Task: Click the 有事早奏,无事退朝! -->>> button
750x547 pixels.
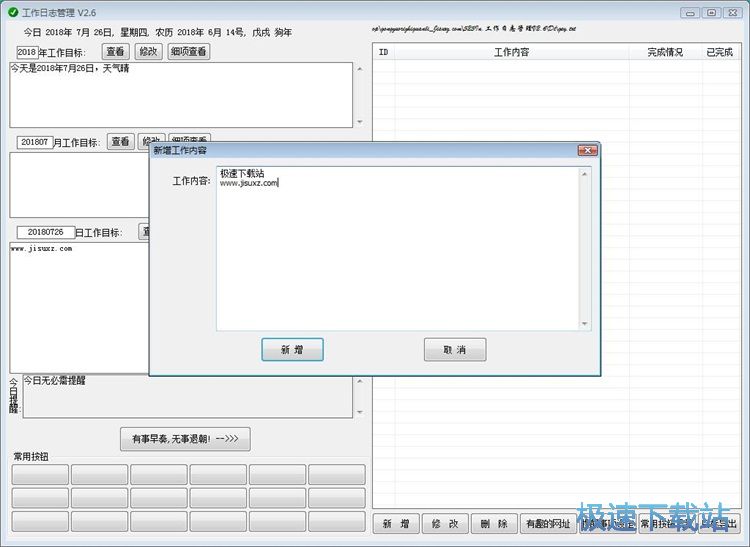Action: pos(185,439)
